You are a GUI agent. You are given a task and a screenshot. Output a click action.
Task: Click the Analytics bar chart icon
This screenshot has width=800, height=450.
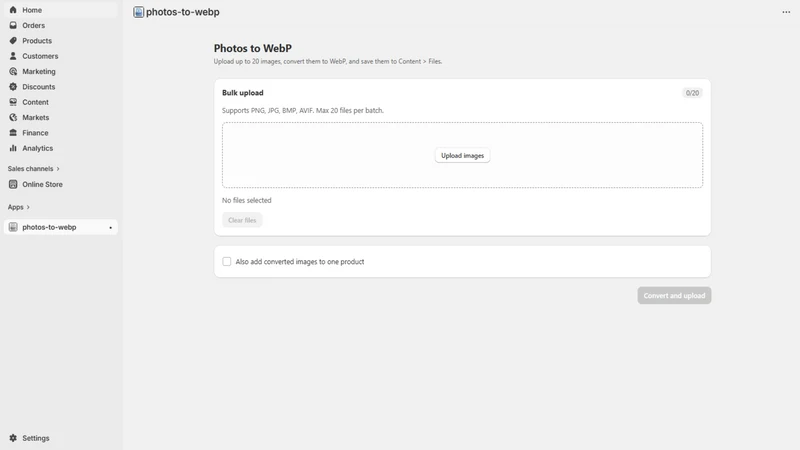click(13, 147)
